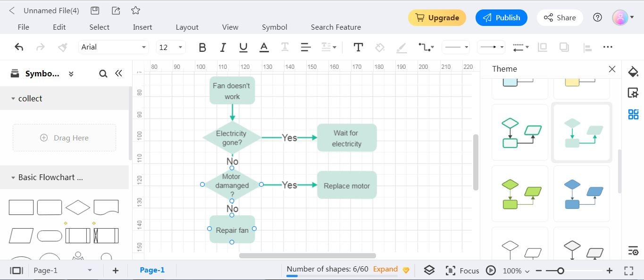Star the file as favorite
644x280 pixels.
pyautogui.click(x=135, y=10)
